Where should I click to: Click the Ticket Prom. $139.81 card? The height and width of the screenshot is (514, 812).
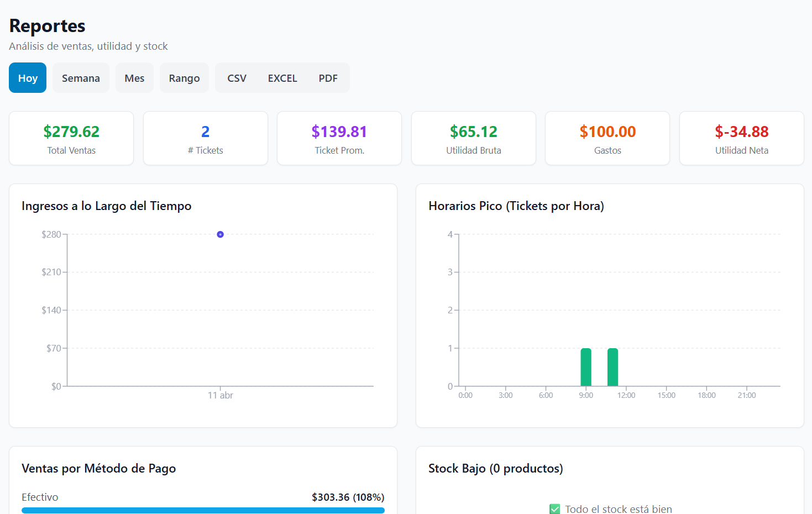coord(339,138)
